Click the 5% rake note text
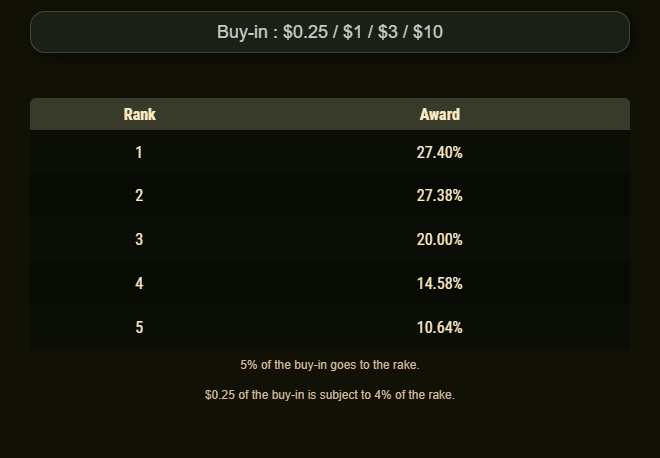The height and width of the screenshot is (458, 660). click(x=330, y=365)
